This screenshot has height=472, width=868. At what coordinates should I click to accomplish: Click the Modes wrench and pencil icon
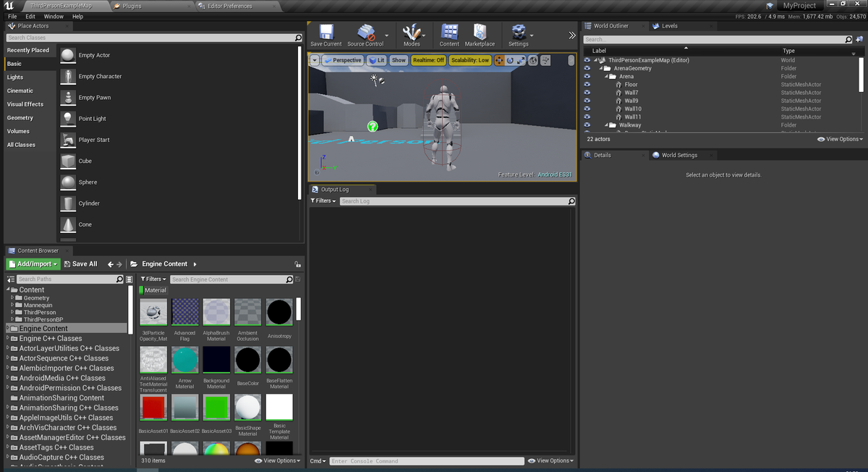pos(412,32)
